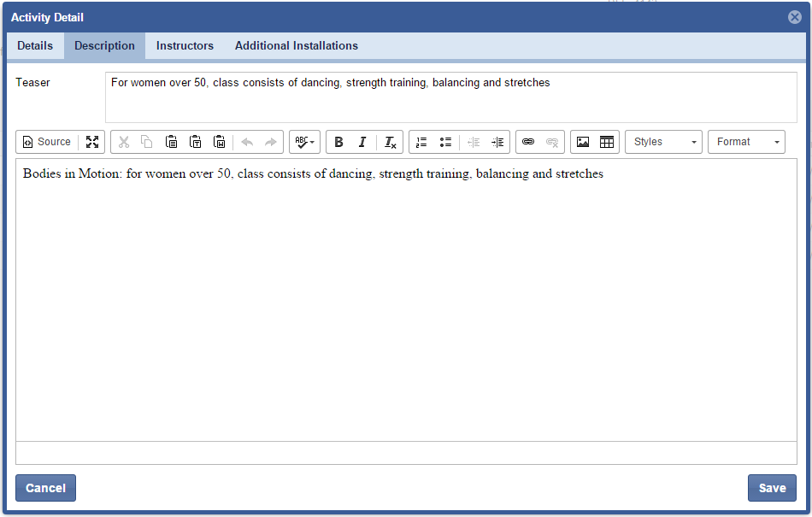Click the Source view button
The height and width of the screenshot is (517, 812).
point(47,142)
